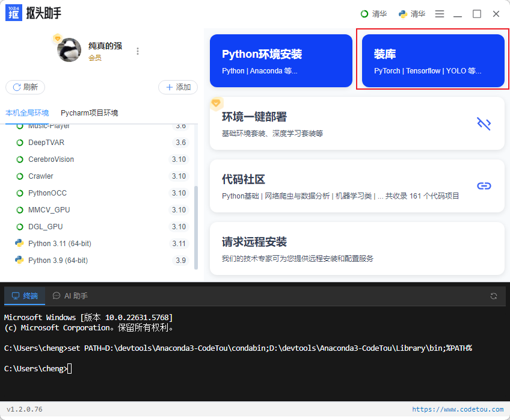Open the codetou.com website link
The image size is (510, 420).
pyautogui.click(x=458, y=409)
